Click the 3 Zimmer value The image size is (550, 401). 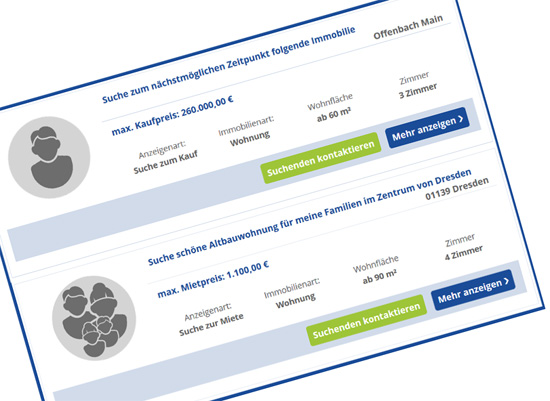point(418,91)
